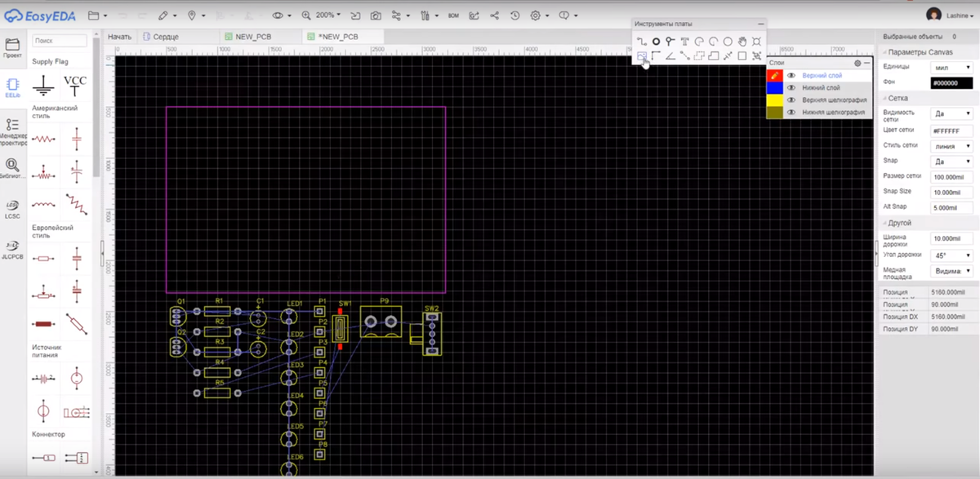The width and height of the screenshot is (980, 479).
Task: Select the Pad tool in PCB tools
Action: (656, 42)
